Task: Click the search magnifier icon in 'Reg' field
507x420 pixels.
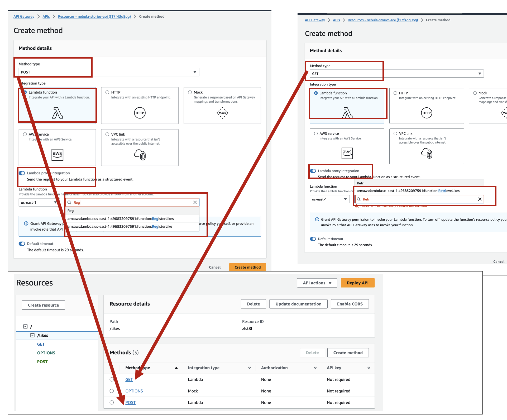Action: click(x=69, y=202)
